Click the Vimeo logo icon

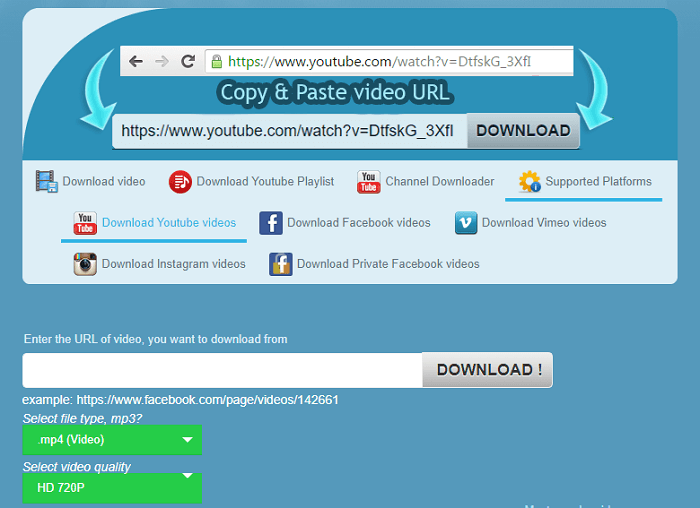[x=466, y=223]
